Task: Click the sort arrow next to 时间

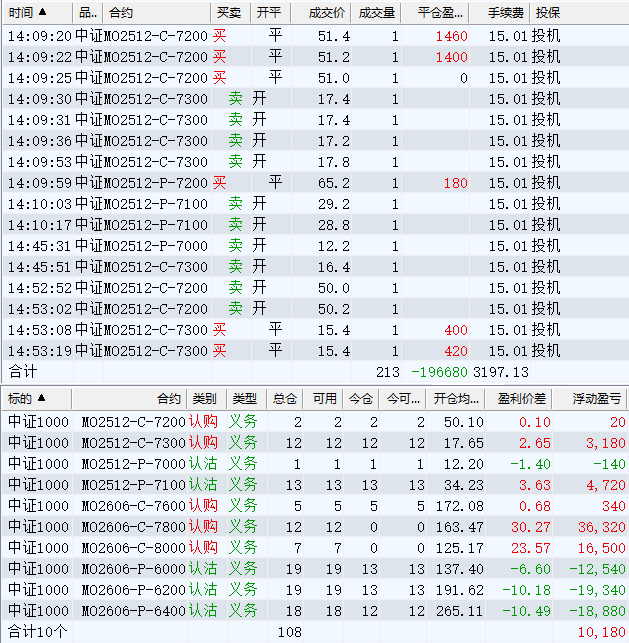Action: pos(42,12)
